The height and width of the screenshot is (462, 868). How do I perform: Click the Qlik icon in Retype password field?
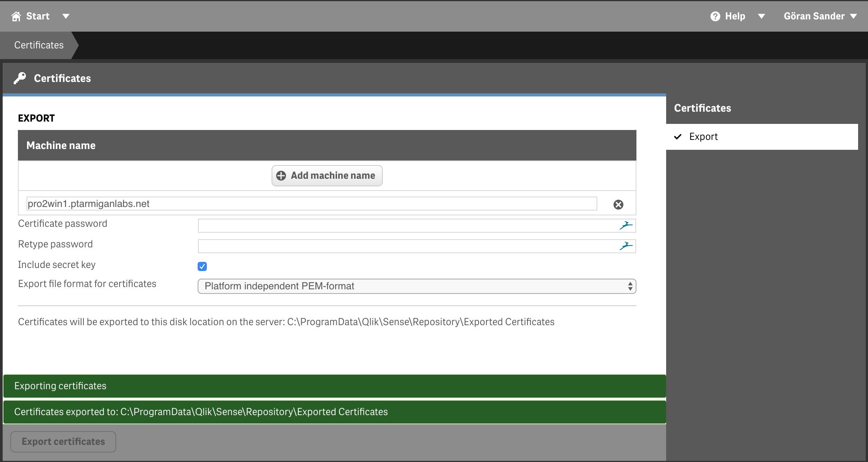(x=626, y=246)
